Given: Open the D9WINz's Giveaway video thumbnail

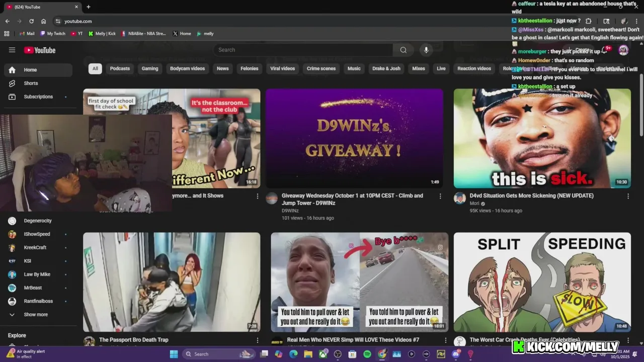Looking at the screenshot, I should tap(354, 138).
